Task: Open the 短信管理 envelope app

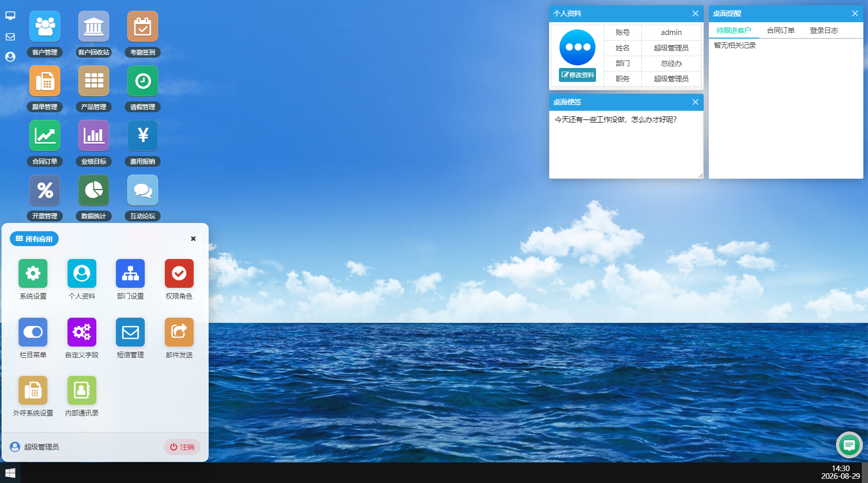Action: (130, 332)
